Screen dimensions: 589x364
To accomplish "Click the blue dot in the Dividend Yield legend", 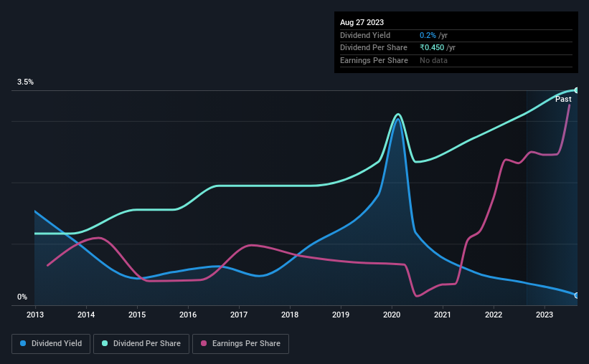I will click(24, 344).
